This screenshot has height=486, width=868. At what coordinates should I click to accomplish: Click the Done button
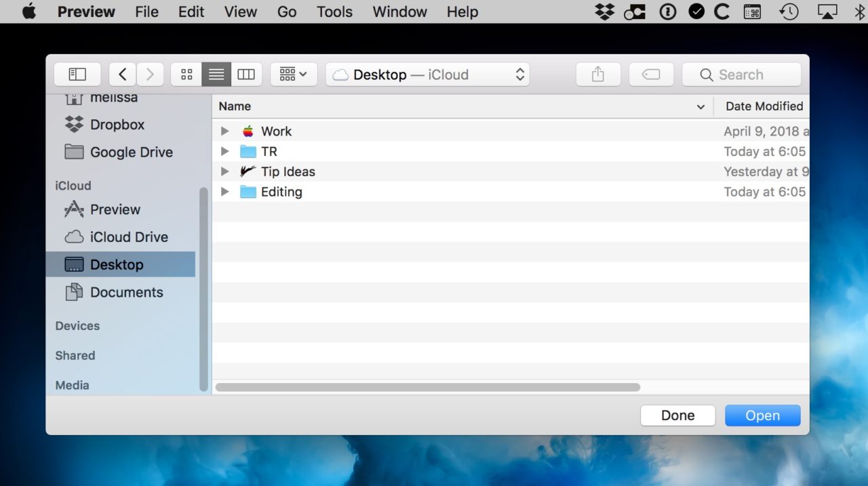(678, 416)
